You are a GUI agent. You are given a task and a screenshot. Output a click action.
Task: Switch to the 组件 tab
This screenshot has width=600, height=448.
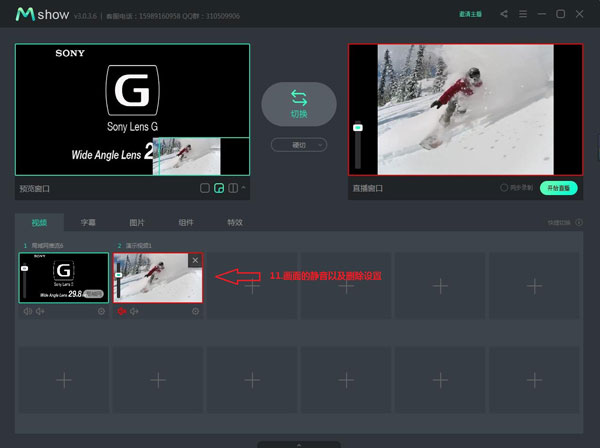click(x=186, y=223)
